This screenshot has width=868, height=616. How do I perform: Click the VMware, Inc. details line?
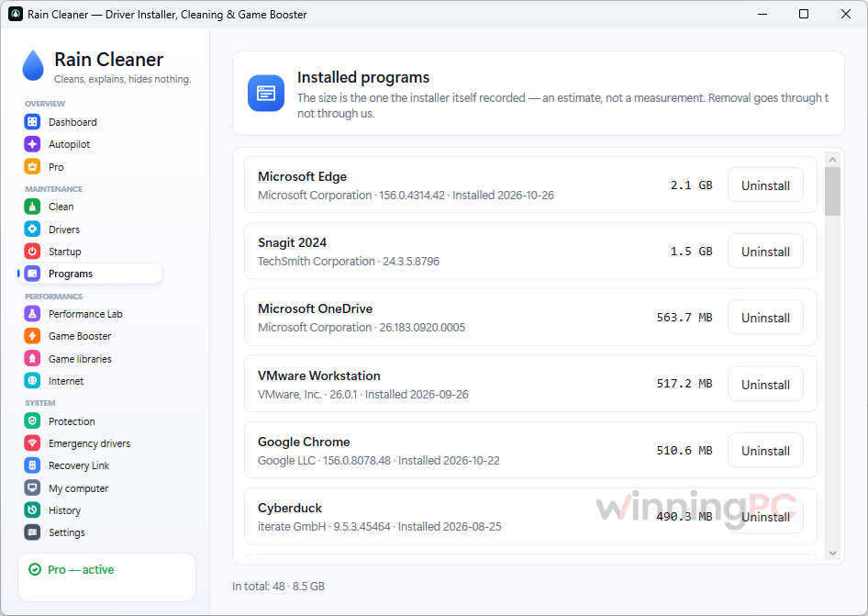363,394
